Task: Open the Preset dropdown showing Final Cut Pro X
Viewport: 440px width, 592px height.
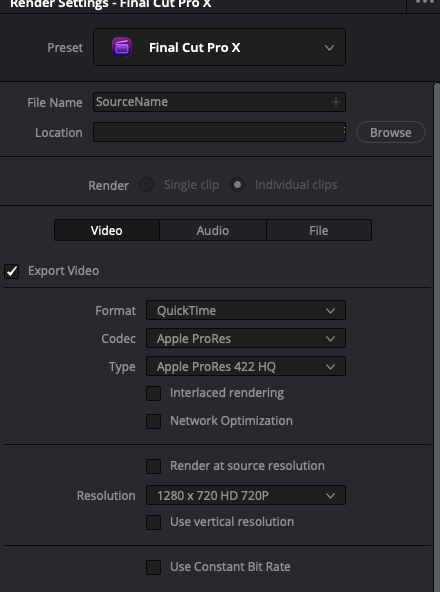Action: [x=219, y=47]
